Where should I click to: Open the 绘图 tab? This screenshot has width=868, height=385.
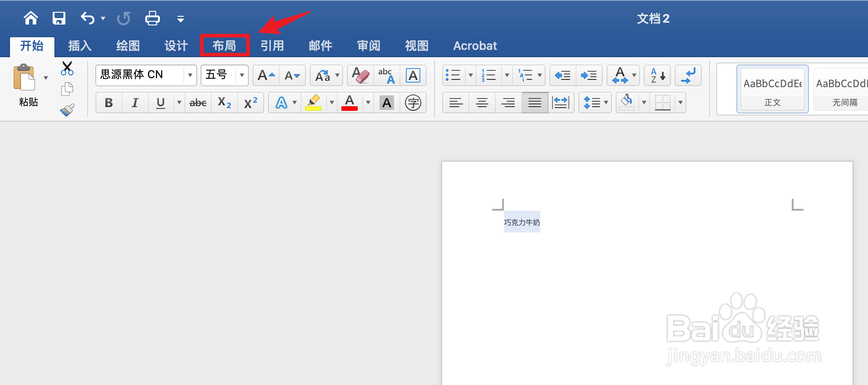(x=128, y=46)
